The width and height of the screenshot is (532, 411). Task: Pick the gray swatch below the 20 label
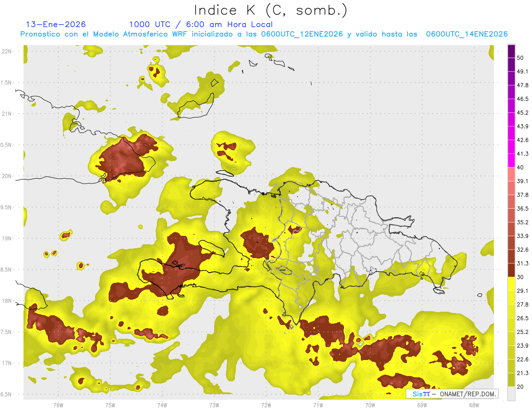[x=511, y=394]
